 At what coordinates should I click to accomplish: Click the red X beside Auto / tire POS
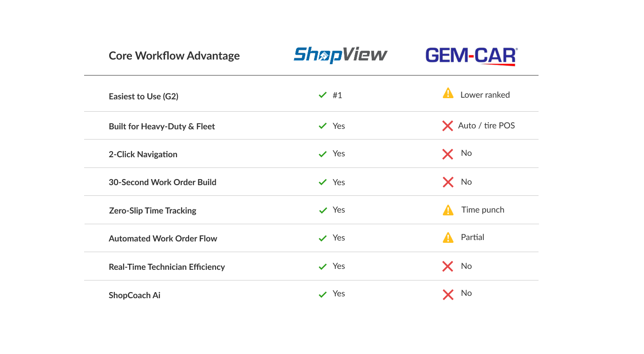tap(447, 126)
